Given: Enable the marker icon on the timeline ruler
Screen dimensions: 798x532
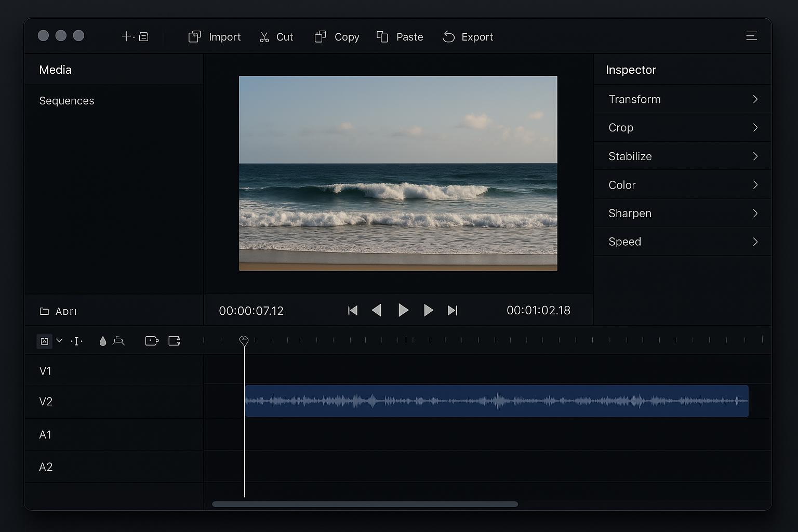Looking at the screenshot, I should (244, 341).
